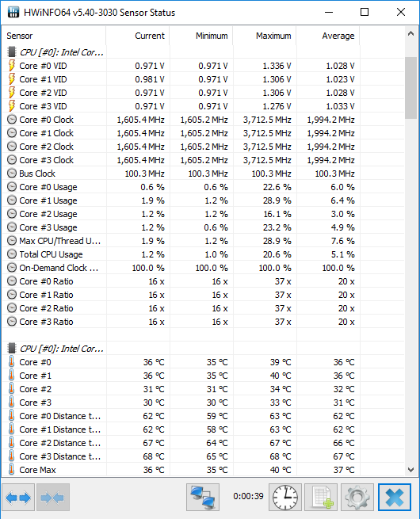
Task: Select the Total CPU Usage row
Action: pos(203,254)
